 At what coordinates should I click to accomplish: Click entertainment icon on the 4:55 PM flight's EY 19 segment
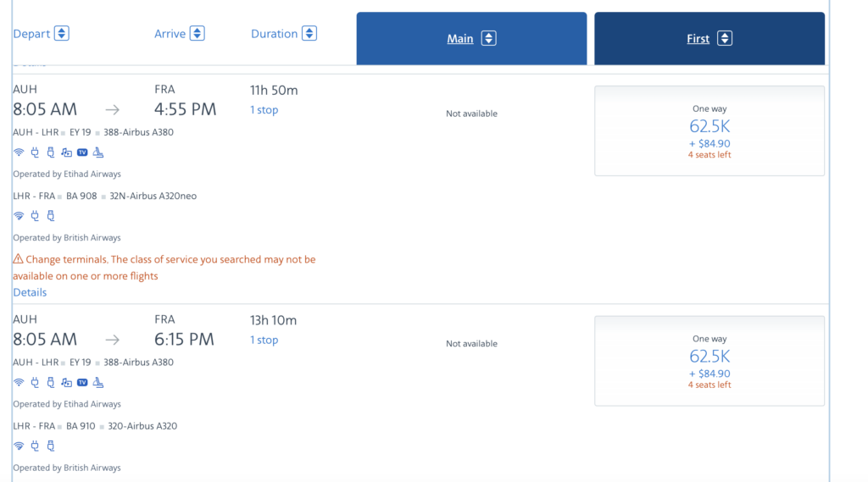pyautogui.click(x=67, y=152)
